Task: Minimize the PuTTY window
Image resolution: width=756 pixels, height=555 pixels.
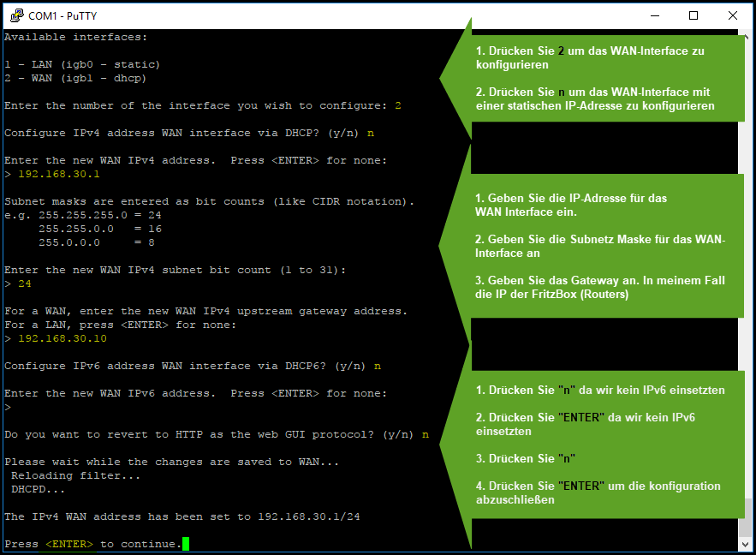Action: [652, 15]
